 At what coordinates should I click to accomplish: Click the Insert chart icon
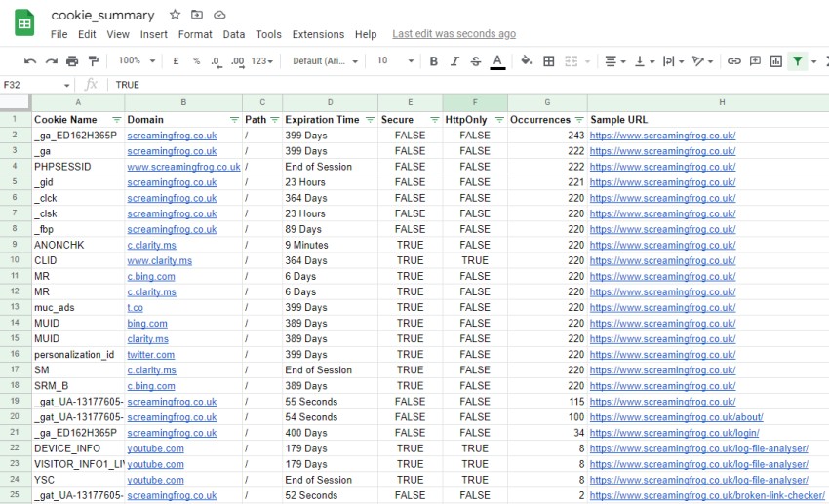(775, 61)
